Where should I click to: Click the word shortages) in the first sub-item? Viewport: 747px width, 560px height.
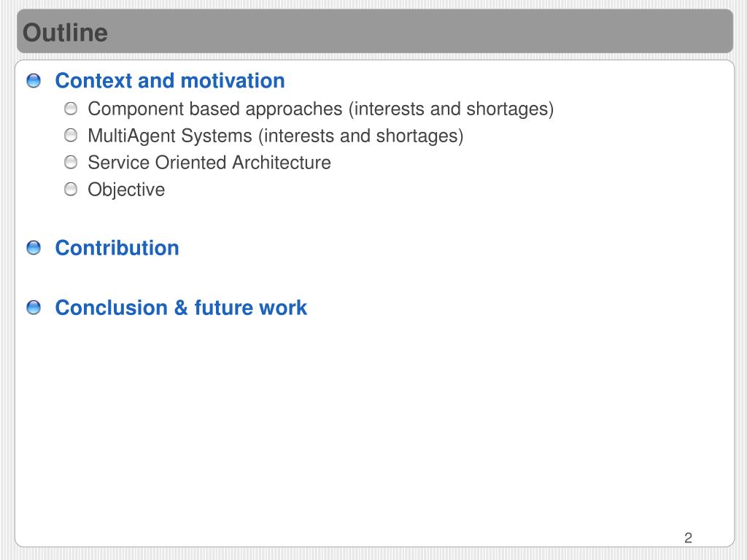pyautogui.click(x=510, y=109)
